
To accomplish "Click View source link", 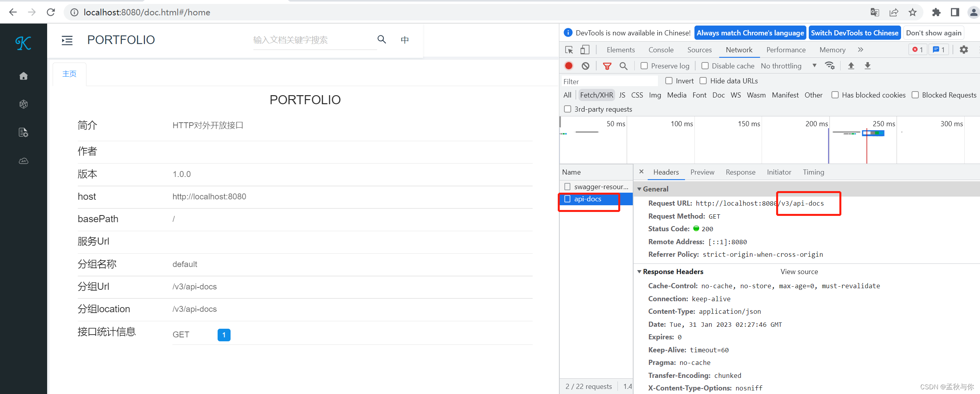I will coord(799,272).
